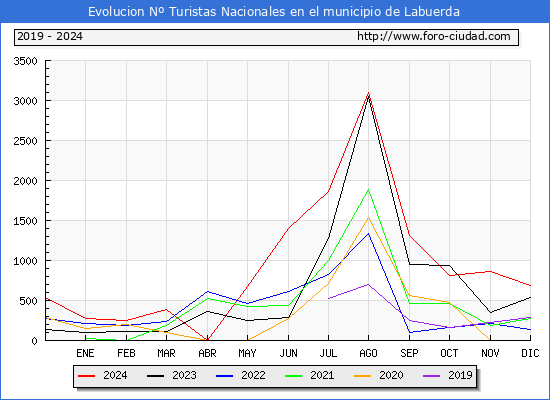The height and width of the screenshot is (400, 550).
Task: Click the NOV month axis label
Action: pos(490,353)
